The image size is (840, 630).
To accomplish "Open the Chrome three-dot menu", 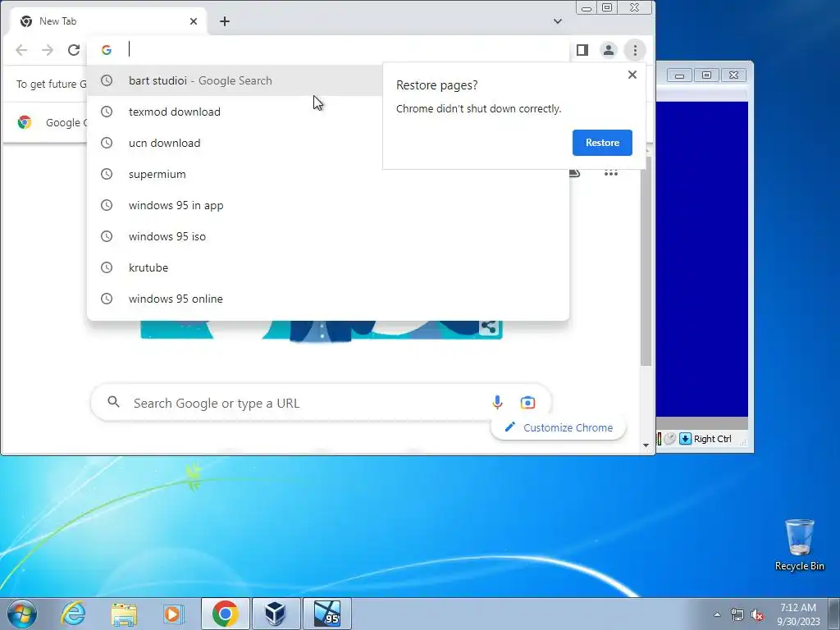I will click(635, 50).
